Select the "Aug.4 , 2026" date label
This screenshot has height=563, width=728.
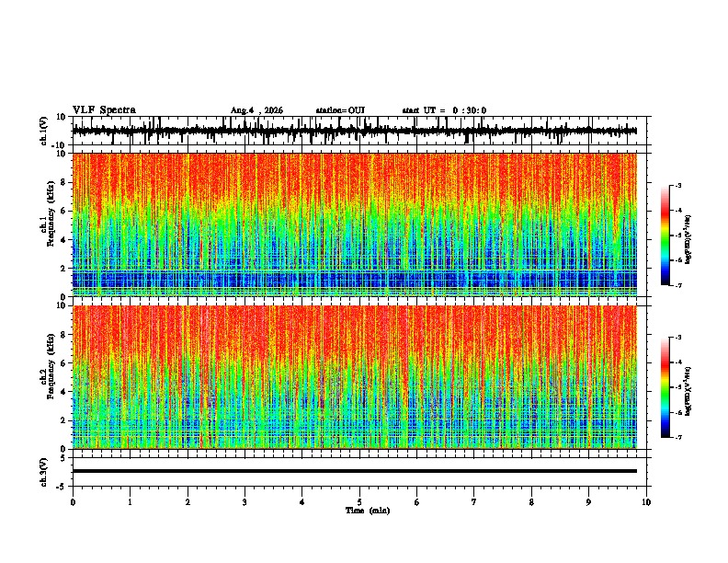pyautogui.click(x=256, y=110)
